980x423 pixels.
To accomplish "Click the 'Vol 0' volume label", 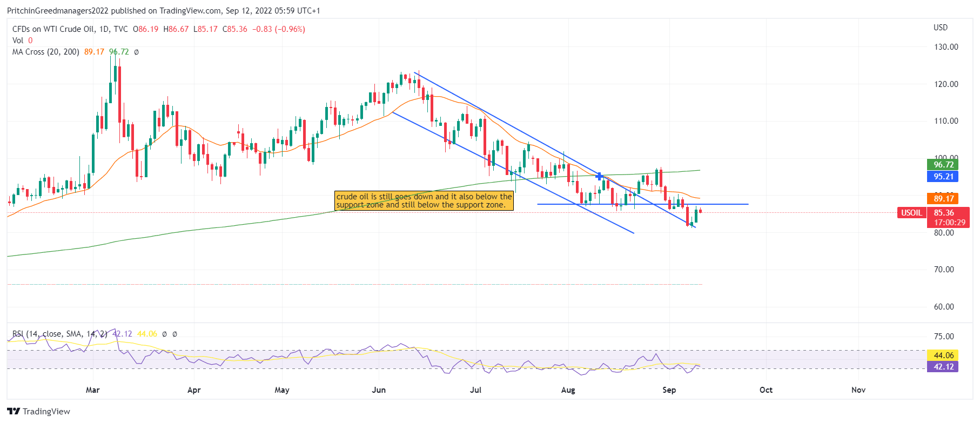I will tap(23, 41).
